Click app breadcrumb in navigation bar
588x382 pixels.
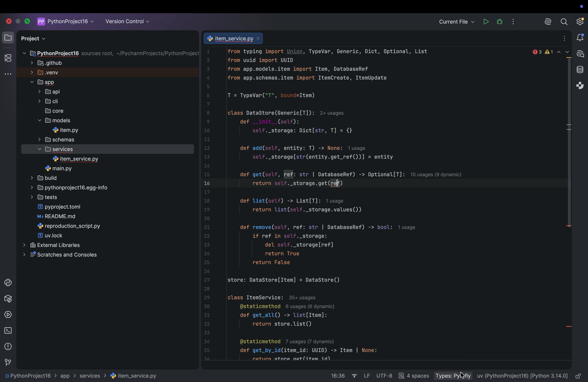65,376
